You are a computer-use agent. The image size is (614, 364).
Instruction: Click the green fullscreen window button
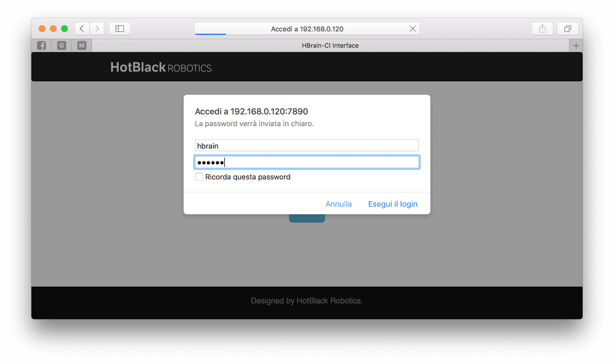pyautogui.click(x=64, y=29)
